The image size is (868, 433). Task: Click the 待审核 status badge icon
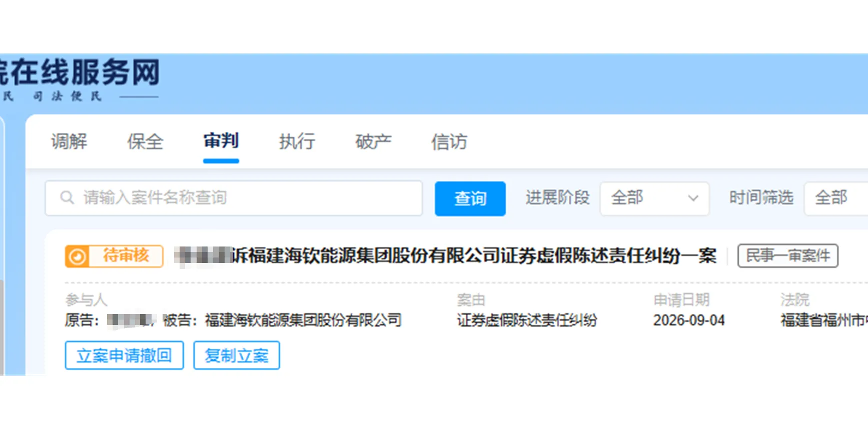point(77,256)
